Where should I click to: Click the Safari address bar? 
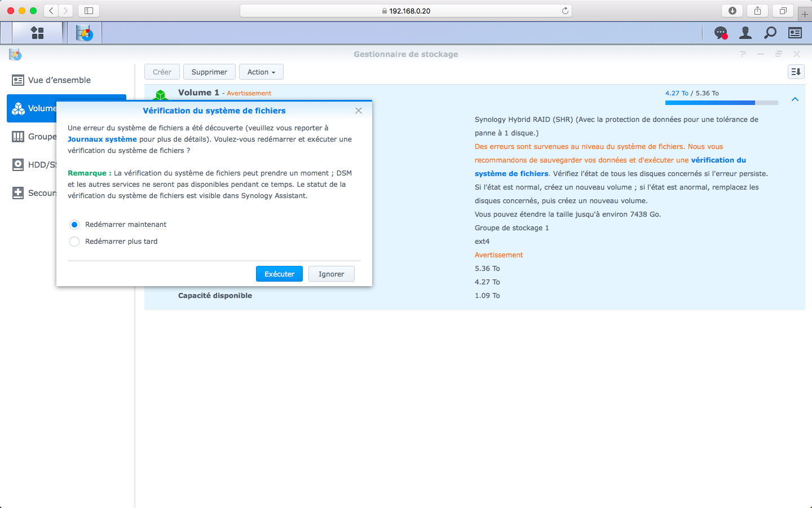406,11
